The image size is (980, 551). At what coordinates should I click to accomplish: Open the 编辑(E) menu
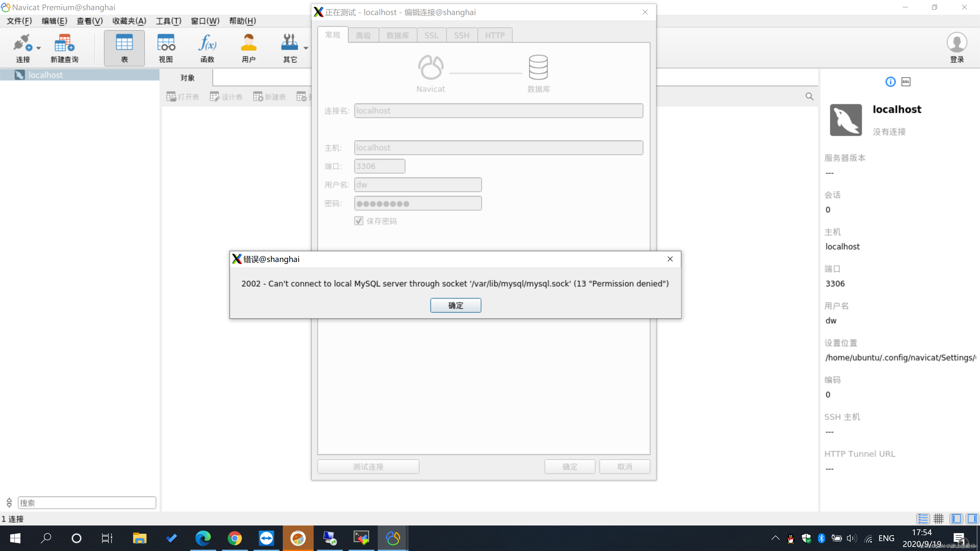point(54,21)
